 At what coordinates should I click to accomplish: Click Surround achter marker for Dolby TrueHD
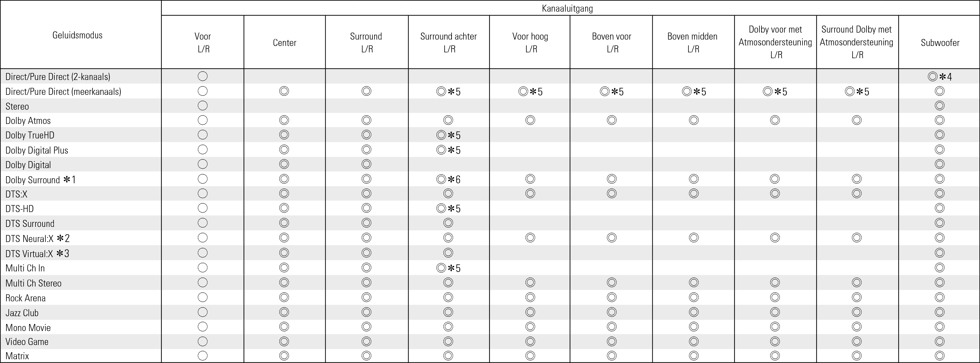pos(448,135)
